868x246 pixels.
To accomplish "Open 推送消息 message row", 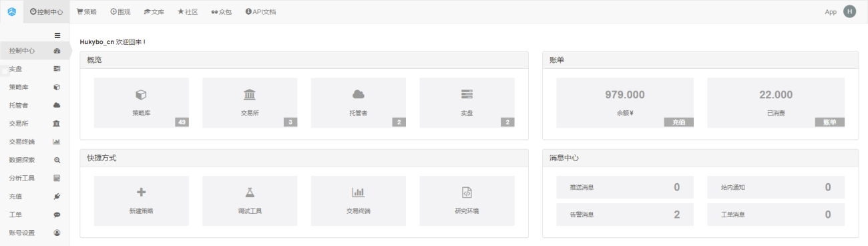I will (625, 187).
